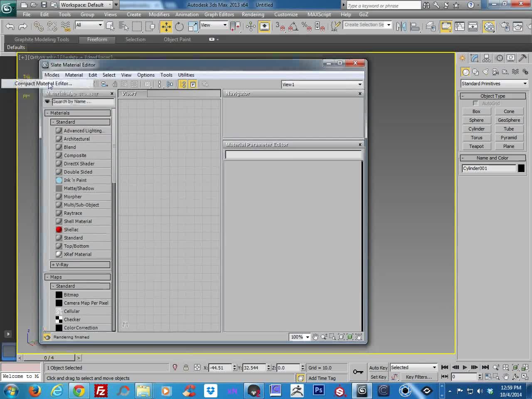Activate the Select and Uniform Scale tool

193,27
